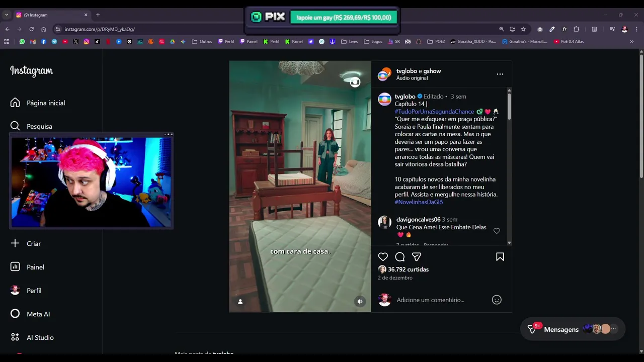This screenshot has height=362, width=644.
Task: Open the browser Extensions puzzle icon
Action: point(577,29)
